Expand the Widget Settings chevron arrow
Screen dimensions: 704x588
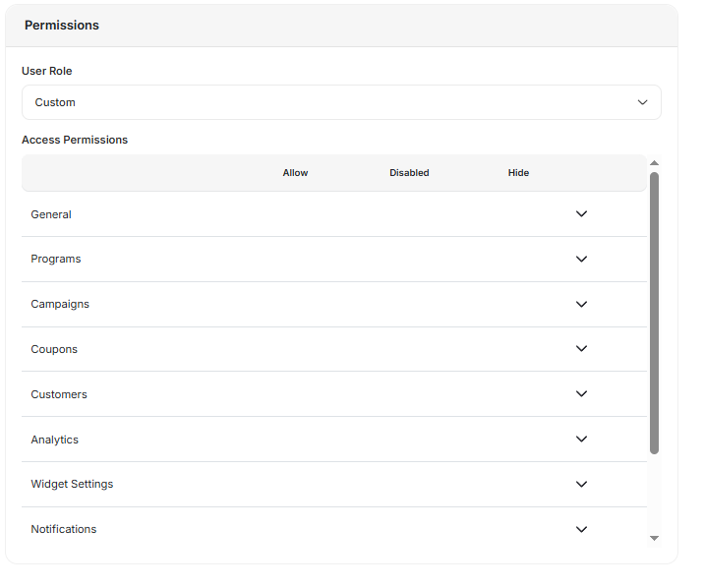581,484
